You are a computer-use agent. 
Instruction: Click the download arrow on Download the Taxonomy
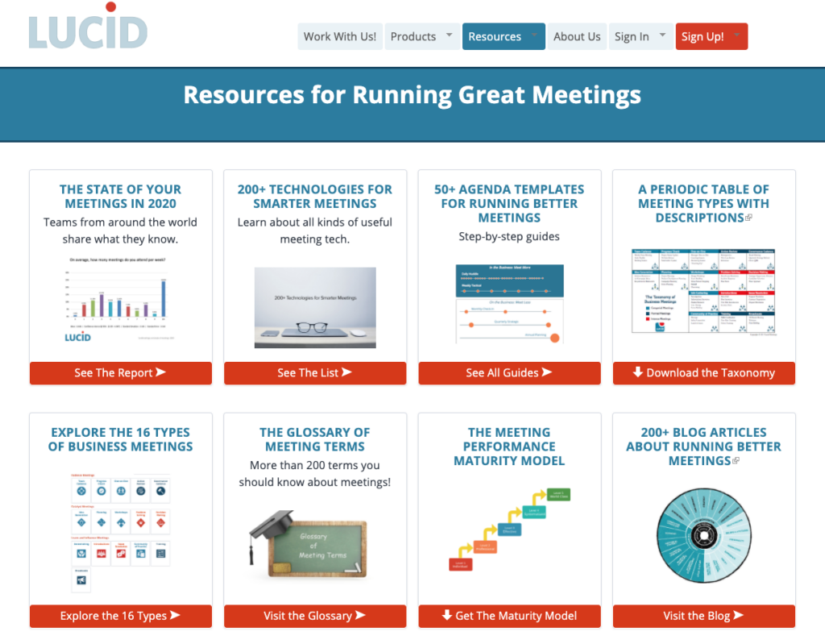tap(636, 373)
